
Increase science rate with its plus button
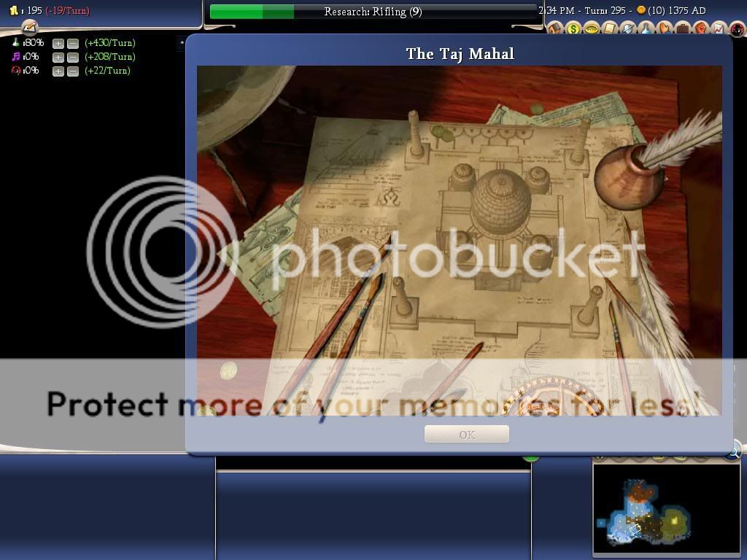(59, 43)
